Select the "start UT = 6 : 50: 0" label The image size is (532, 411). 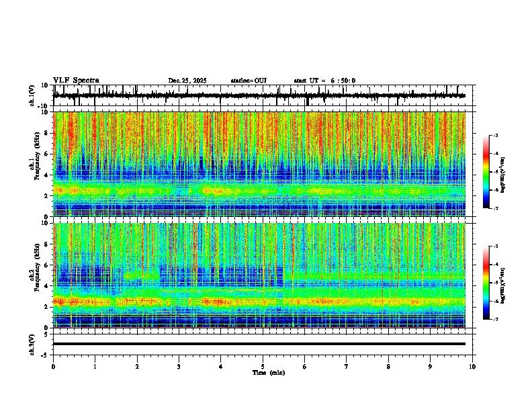(324, 81)
